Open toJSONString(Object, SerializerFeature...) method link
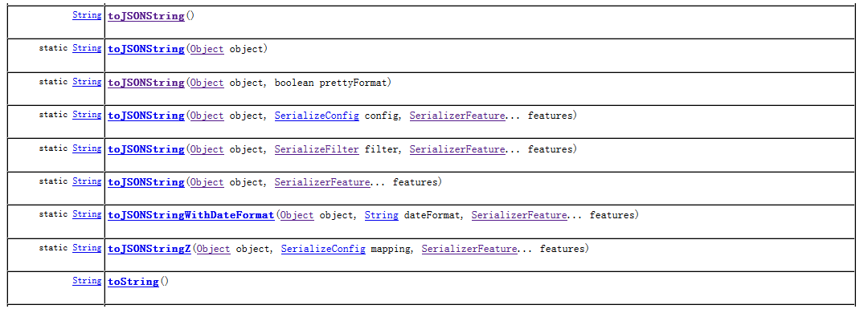The image size is (868, 313). tap(146, 182)
